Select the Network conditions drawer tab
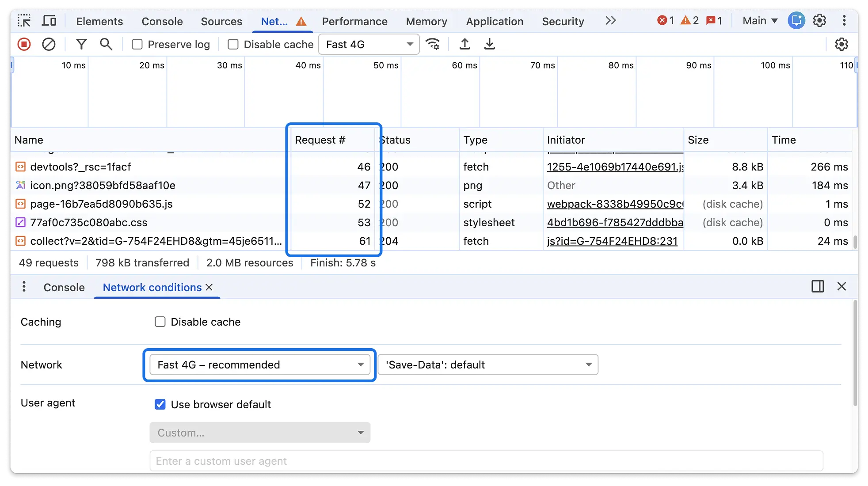Image resolution: width=868 pixels, height=486 pixels. pyautogui.click(x=152, y=287)
